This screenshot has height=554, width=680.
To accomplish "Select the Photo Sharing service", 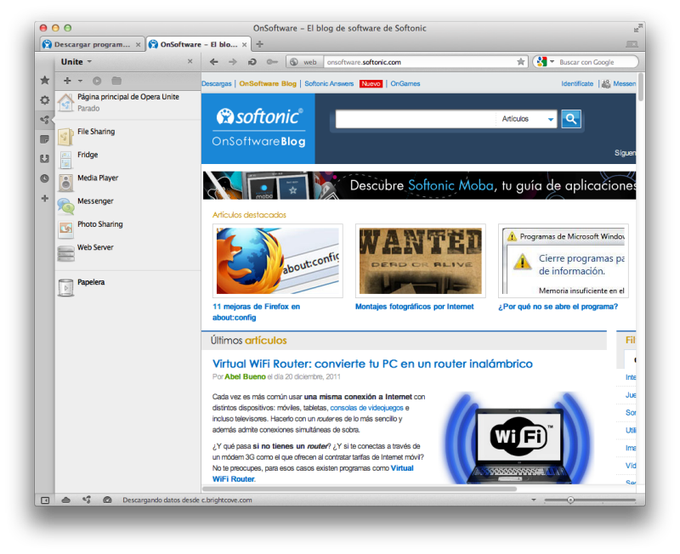I will pos(128,229).
